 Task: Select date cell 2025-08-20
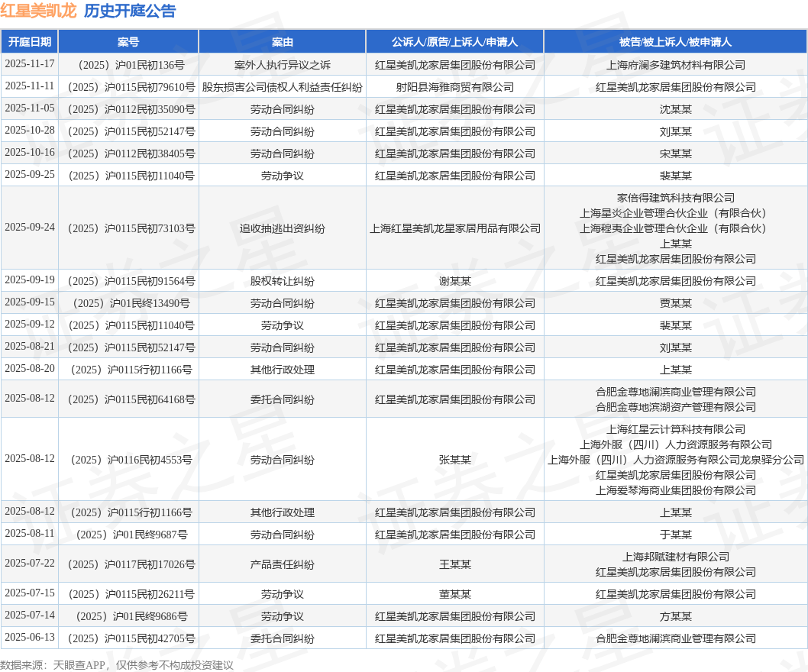click(x=29, y=369)
